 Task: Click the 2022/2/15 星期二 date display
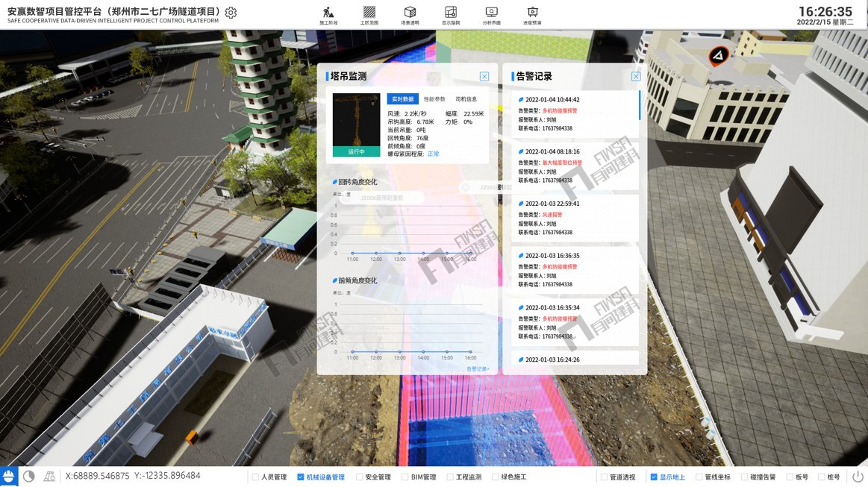click(x=825, y=22)
